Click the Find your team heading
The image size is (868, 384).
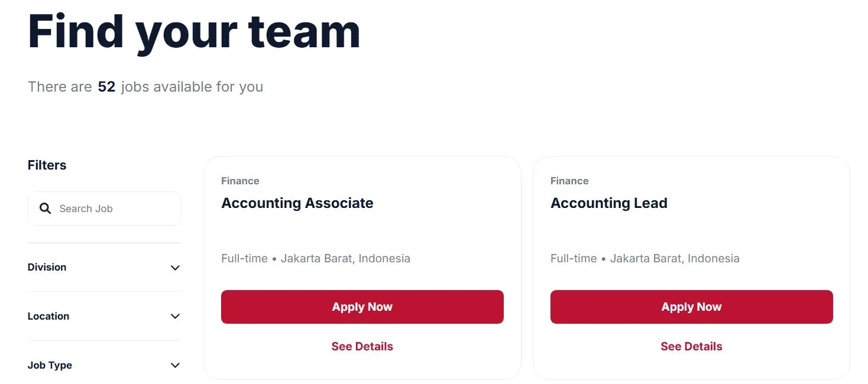tap(194, 31)
